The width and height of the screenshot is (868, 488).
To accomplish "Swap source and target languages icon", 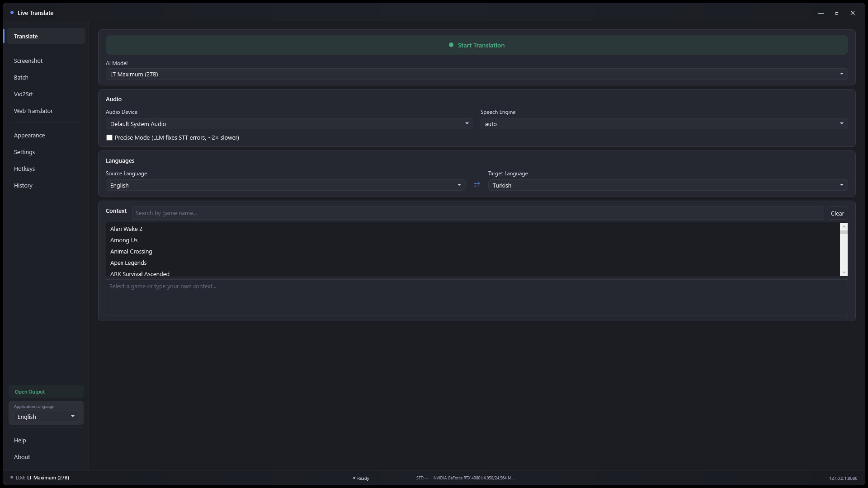I will [x=476, y=185].
